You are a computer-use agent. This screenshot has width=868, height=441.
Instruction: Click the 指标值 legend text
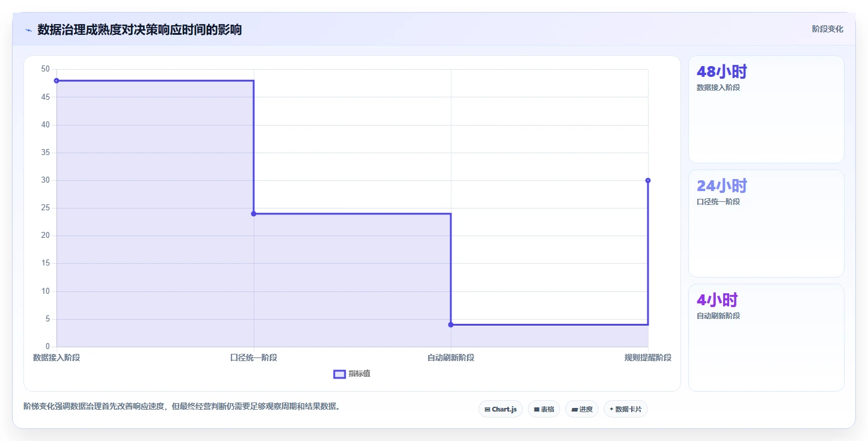359,374
